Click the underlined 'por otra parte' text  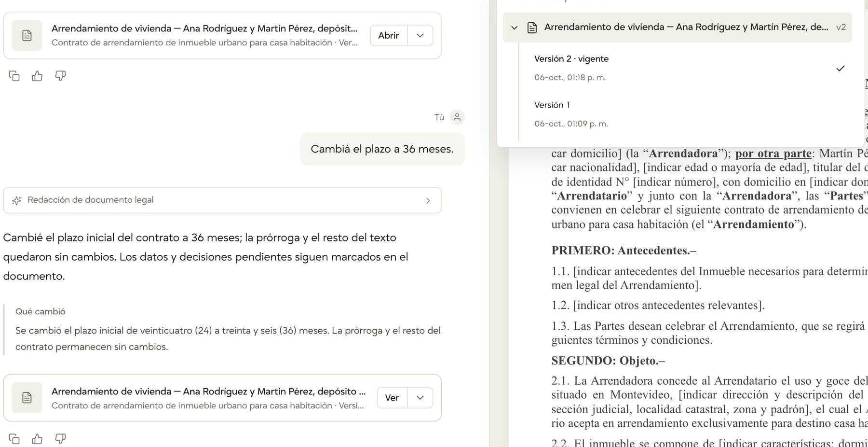[773, 154]
